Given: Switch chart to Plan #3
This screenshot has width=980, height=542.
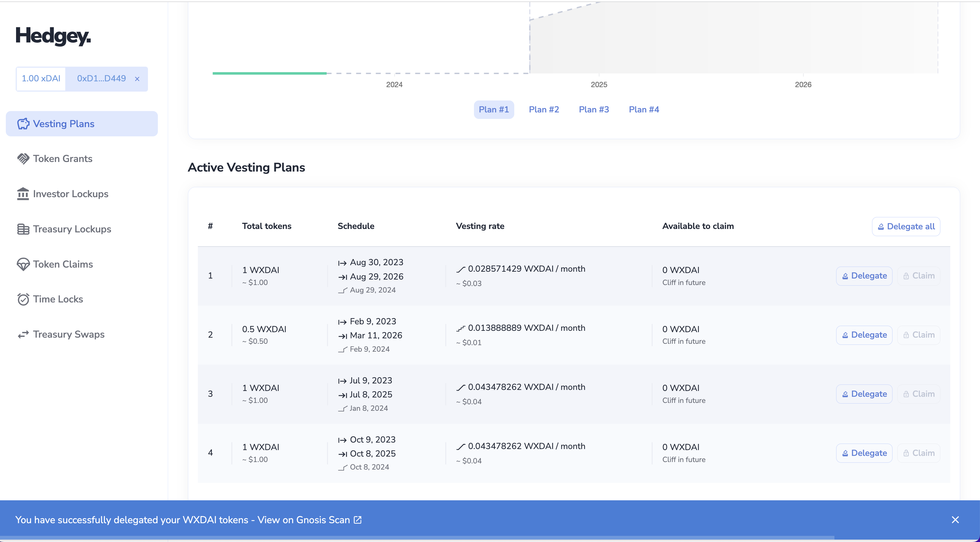Looking at the screenshot, I should click(594, 110).
